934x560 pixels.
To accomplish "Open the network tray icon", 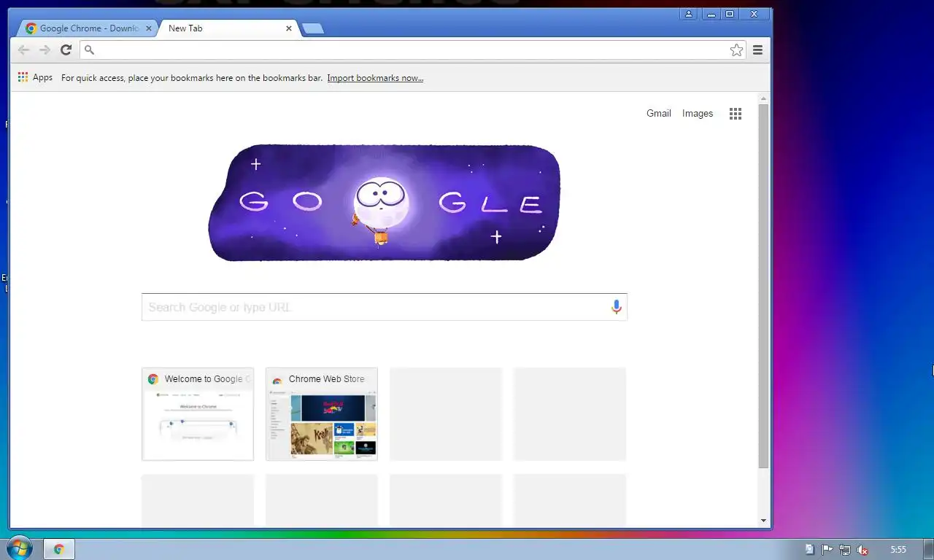I will (x=844, y=550).
